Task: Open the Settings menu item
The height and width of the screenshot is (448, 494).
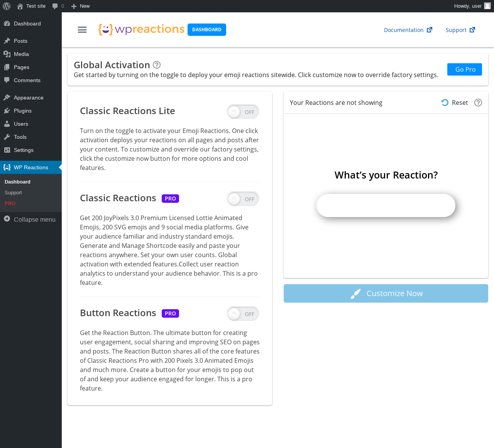Action: (31, 150)
